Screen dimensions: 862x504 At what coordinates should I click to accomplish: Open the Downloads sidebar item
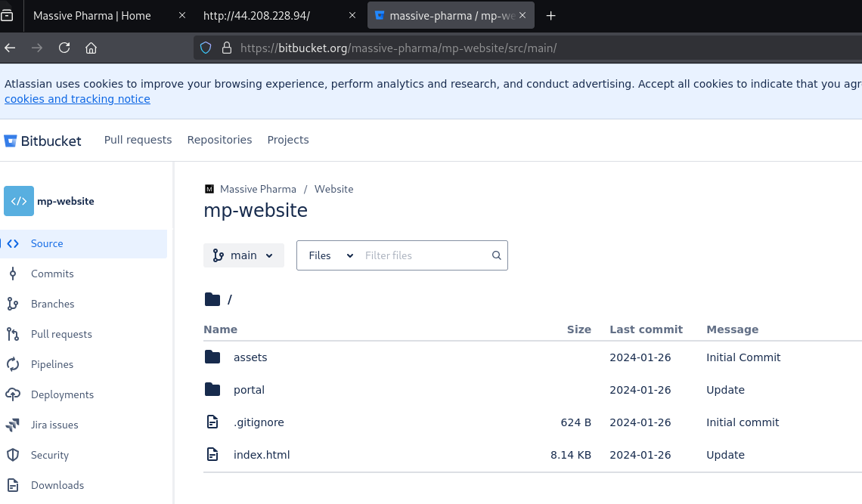[x=57, y=485]
